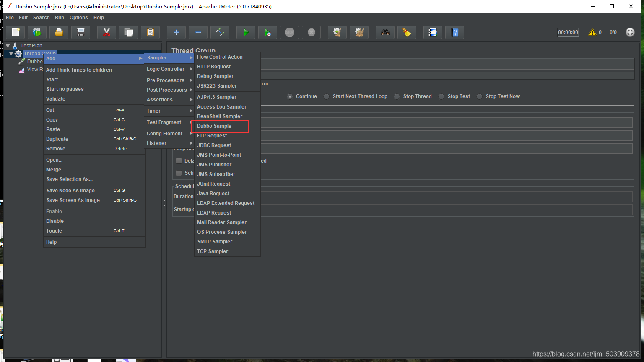
Task: Open the Help menu in menu bar
Action: pyautogui.click(x=99, y=18)
